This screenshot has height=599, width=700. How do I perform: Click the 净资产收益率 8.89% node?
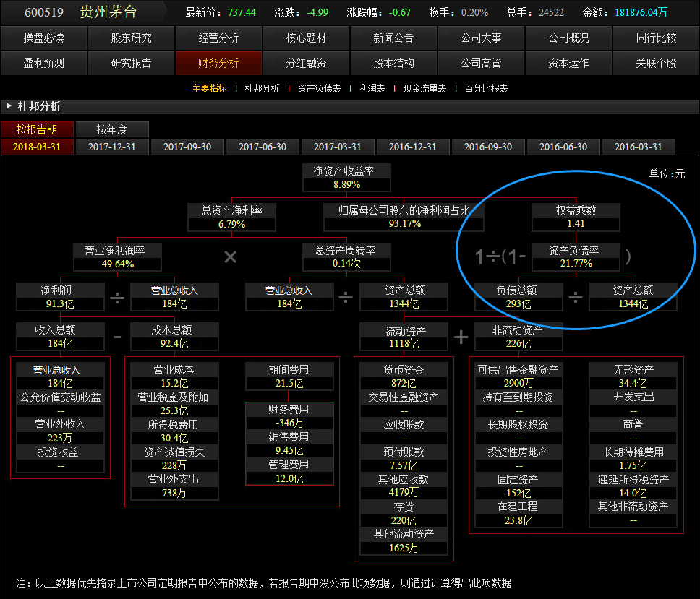(346, 178)
